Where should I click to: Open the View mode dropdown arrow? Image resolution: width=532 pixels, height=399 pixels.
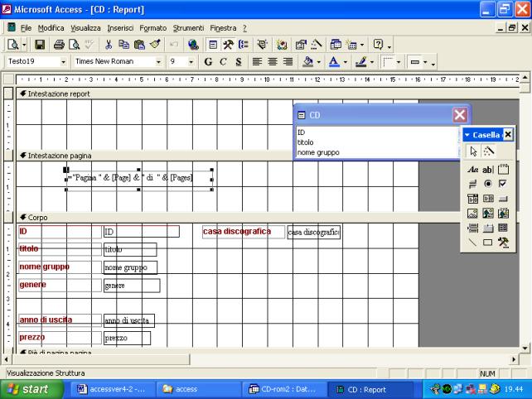point(24,45)
